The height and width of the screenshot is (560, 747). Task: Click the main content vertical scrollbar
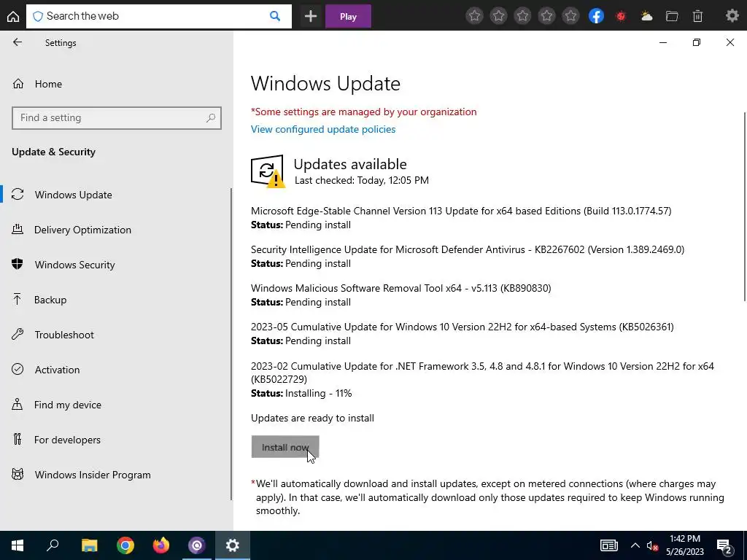[x=745, y=206]
